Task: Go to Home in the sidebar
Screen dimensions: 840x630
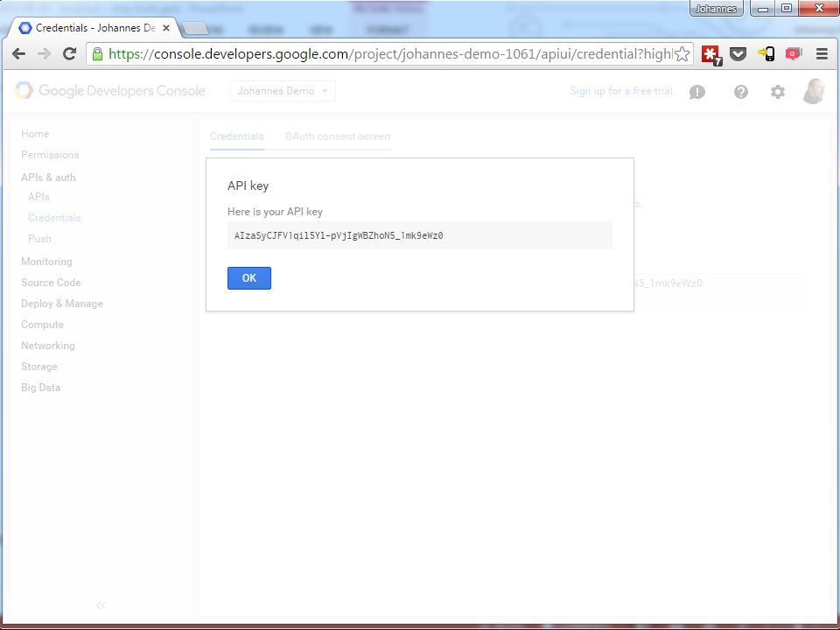Action: coord(35,134)
